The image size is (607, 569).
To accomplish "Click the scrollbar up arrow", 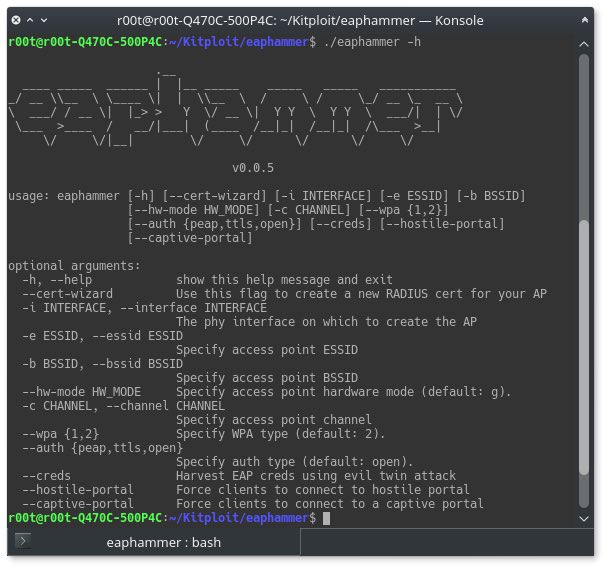I will point(584,45).
